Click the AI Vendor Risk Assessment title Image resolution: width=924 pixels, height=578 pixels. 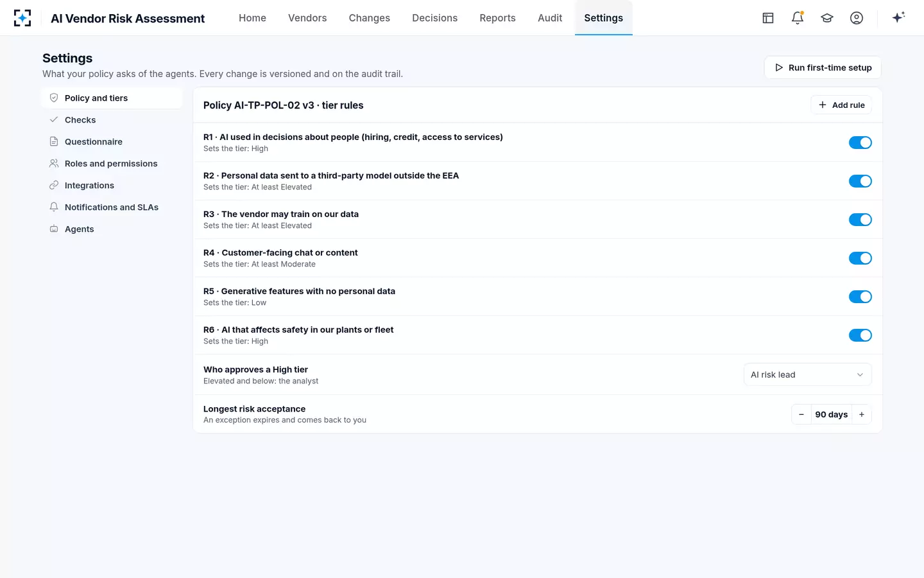[128, 19]
